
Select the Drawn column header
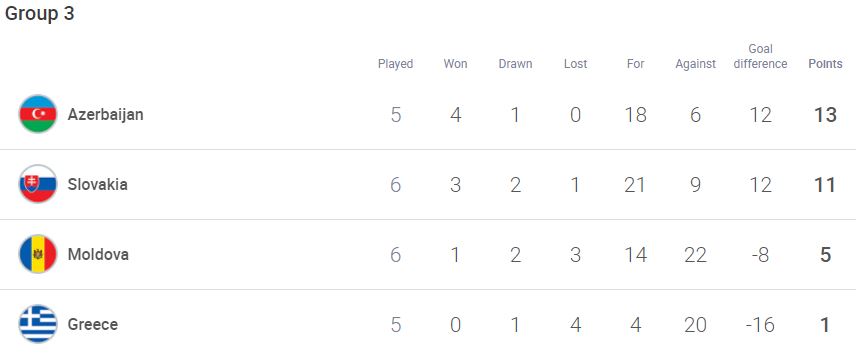tap(515, 64)
